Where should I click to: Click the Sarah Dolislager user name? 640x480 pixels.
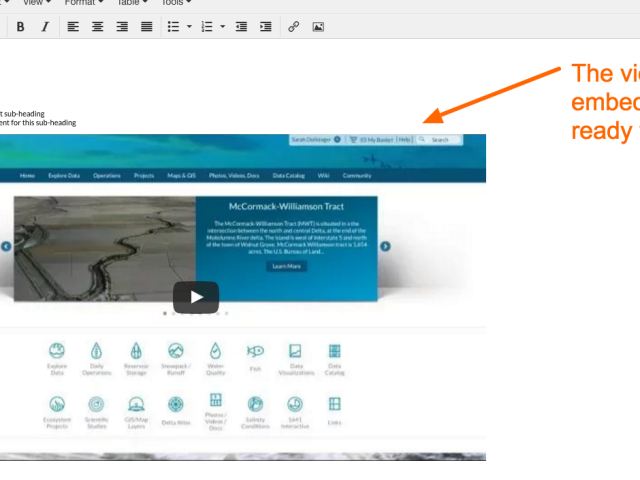click(x=311, y=140)
